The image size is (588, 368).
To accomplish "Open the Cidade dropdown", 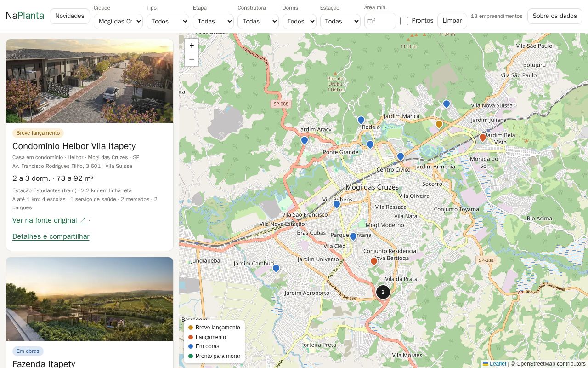I will pos(118,21).
